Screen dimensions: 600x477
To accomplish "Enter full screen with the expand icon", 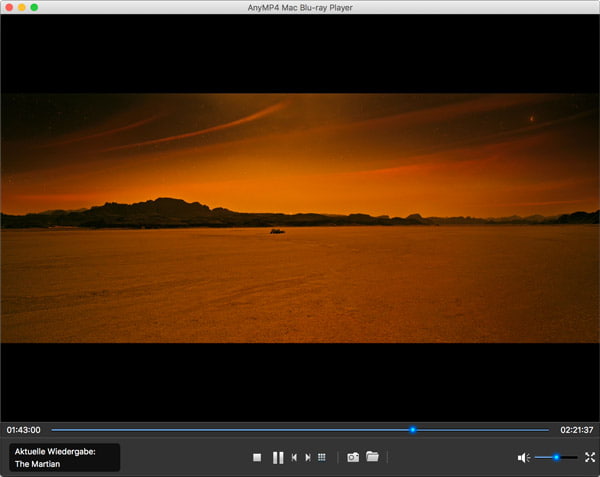I will [x=590, y=457].
